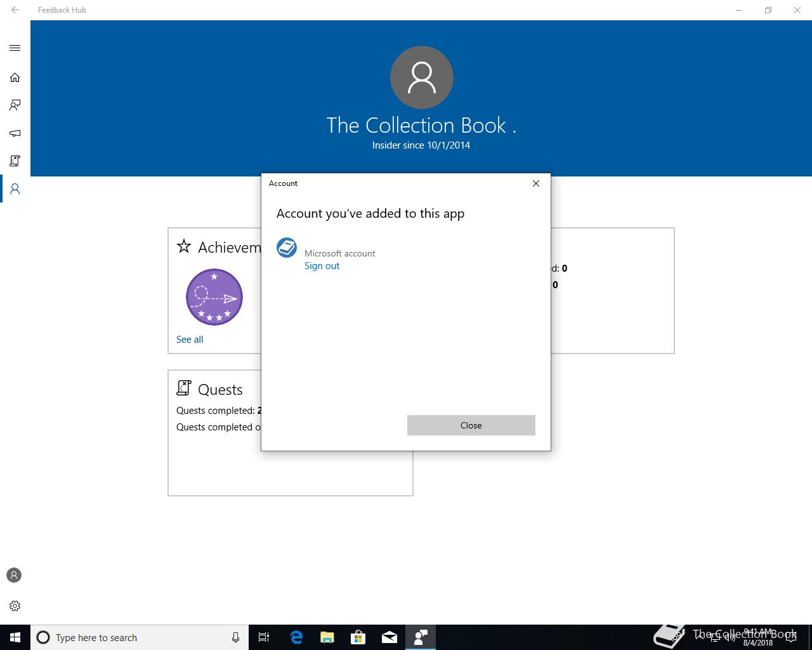Open Mail app from taskbar
The height and width of the screenshot is (650, 812).
coord(390,637)
